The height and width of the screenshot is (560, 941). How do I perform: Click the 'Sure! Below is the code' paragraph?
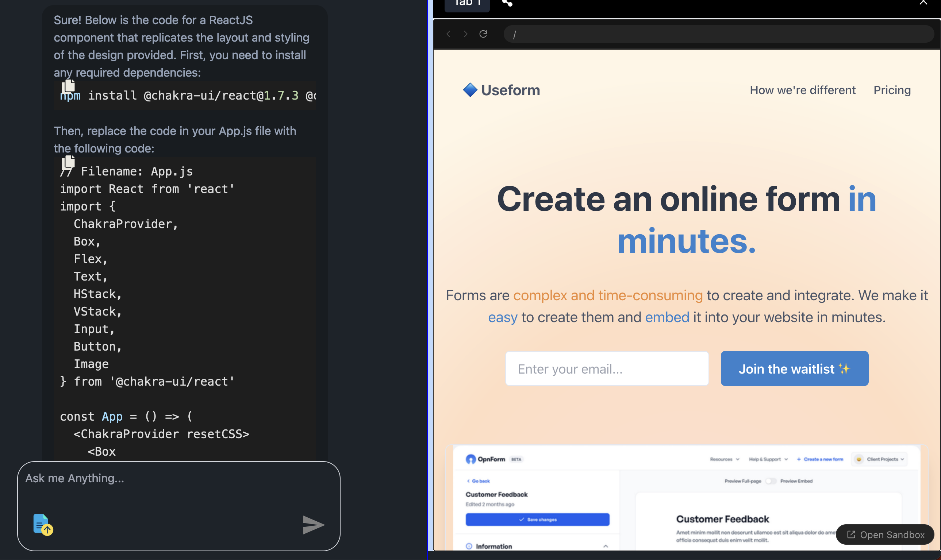[181, 46]
